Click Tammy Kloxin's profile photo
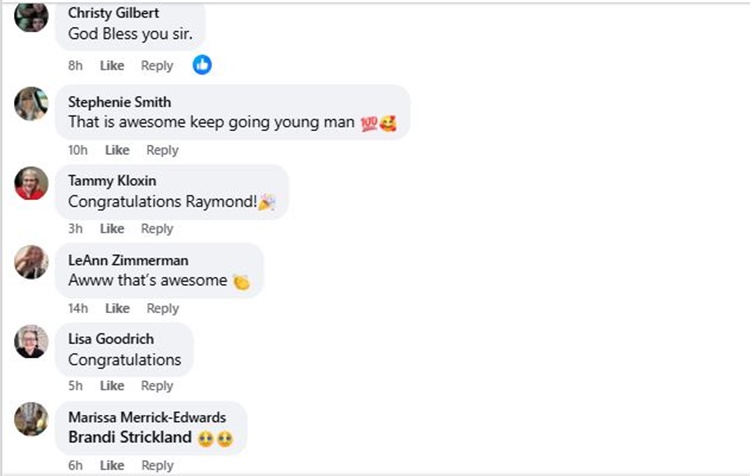This screenshot has width=750, height=476. tap(31, 182)
